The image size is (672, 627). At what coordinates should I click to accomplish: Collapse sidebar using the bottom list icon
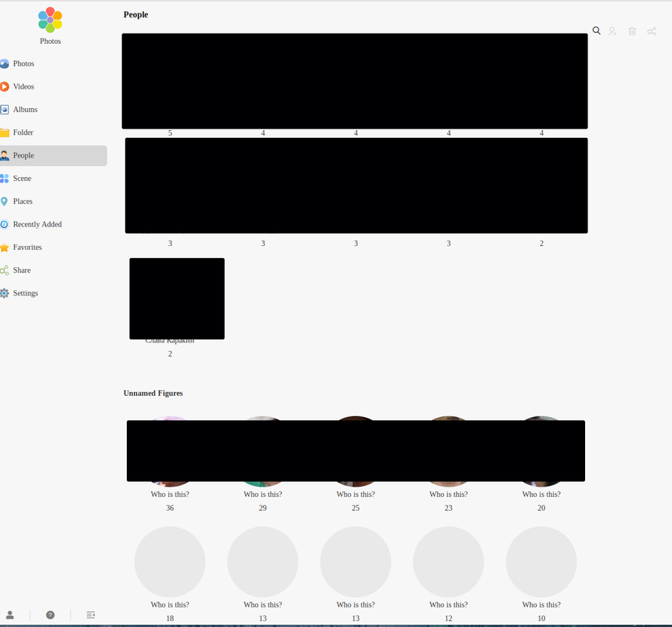point(90,615)
